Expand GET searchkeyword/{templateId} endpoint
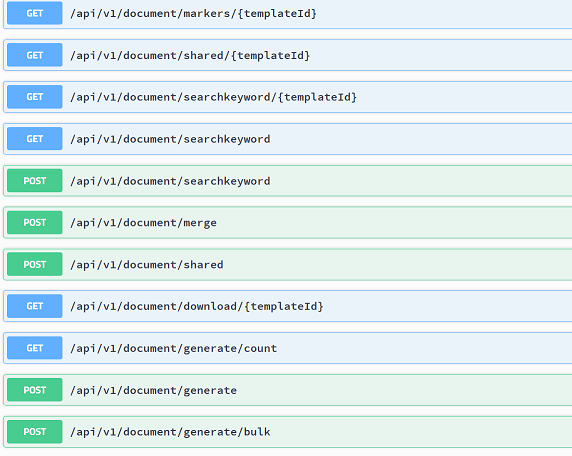 click(x=288, y=97)
